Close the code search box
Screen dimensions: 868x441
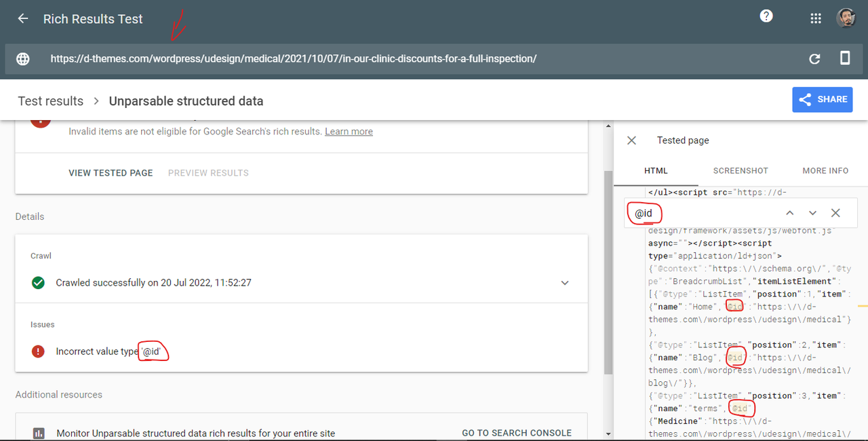[835, 213]
